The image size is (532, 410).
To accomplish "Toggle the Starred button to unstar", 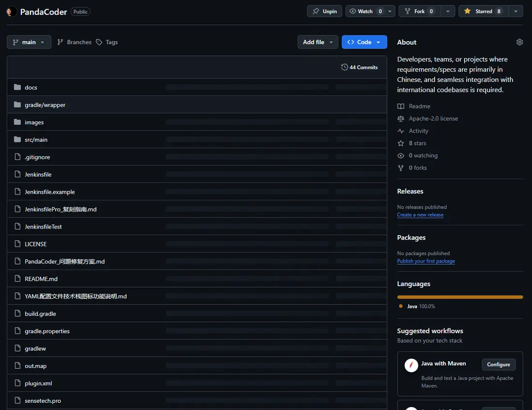I will click(484, 11).
